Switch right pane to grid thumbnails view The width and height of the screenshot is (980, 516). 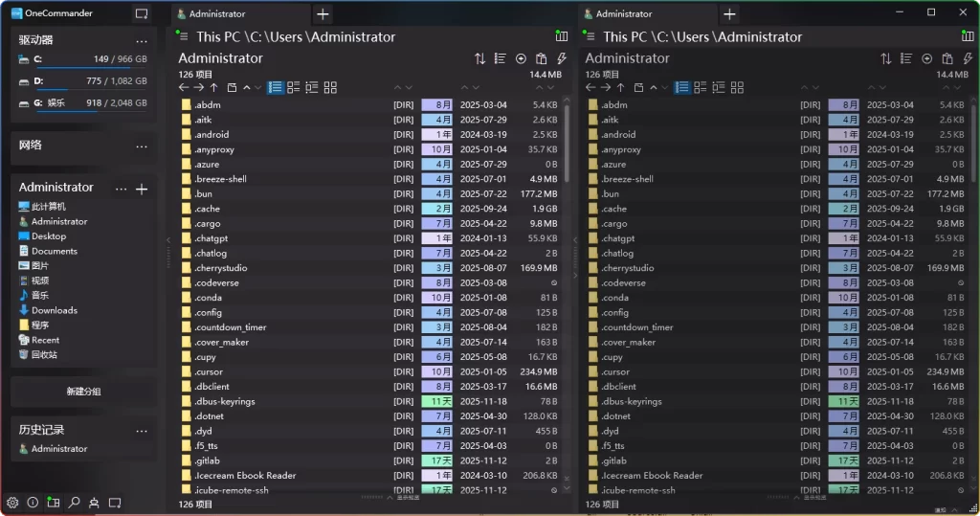coord(738,87)
